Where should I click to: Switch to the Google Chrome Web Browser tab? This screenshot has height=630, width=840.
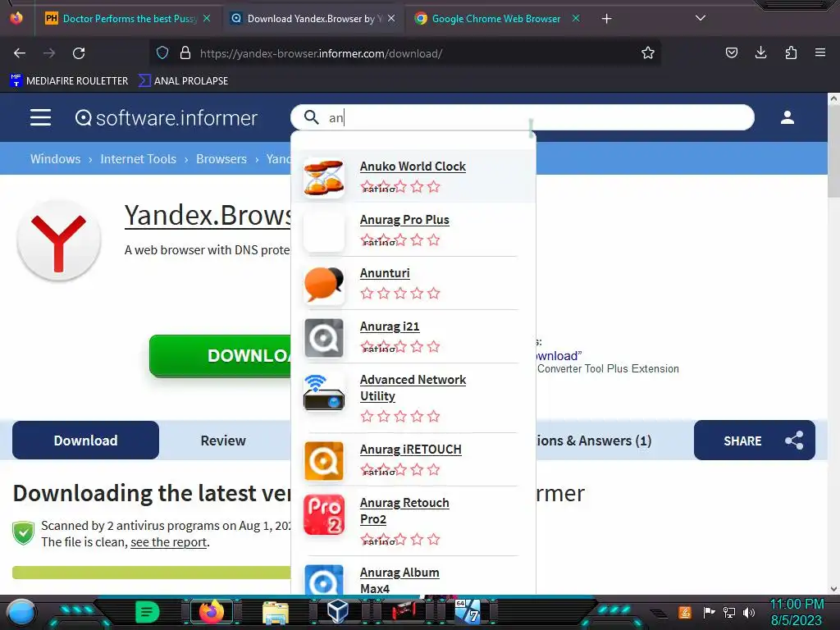point(495,19)
